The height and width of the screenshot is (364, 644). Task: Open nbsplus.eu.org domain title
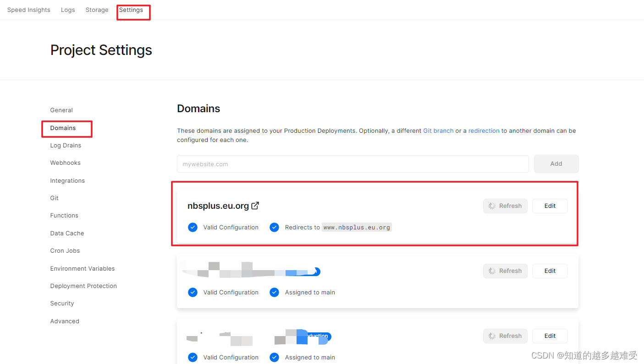(218, 206)
